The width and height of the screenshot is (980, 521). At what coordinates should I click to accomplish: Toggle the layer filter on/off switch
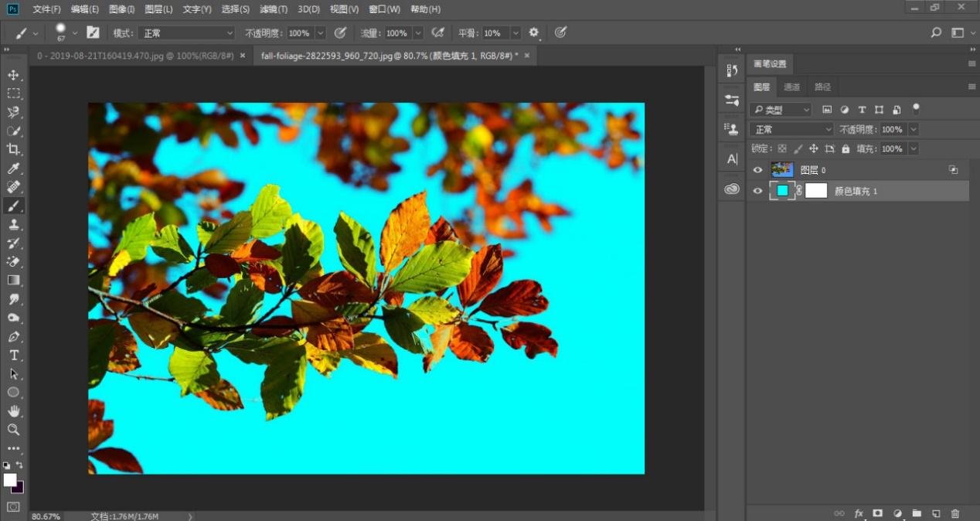tap(916, 109)
